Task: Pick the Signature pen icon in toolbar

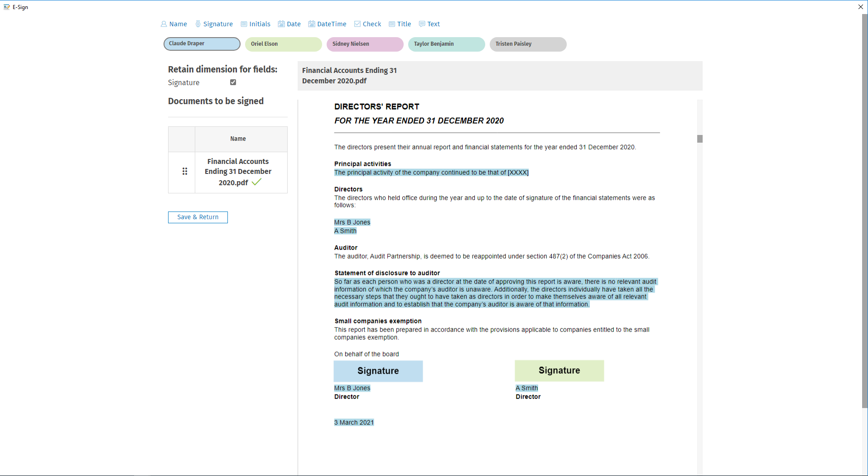Action: (198, 24)
